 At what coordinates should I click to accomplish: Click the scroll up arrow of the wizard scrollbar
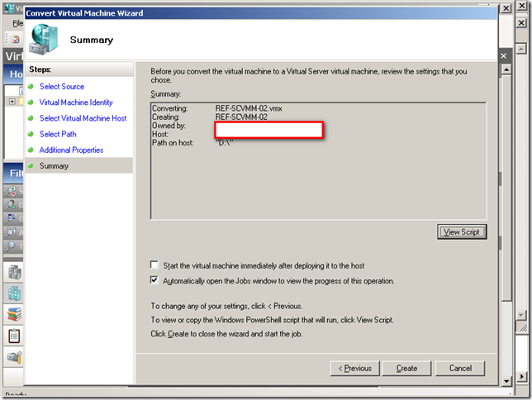(x=506, y=69)
